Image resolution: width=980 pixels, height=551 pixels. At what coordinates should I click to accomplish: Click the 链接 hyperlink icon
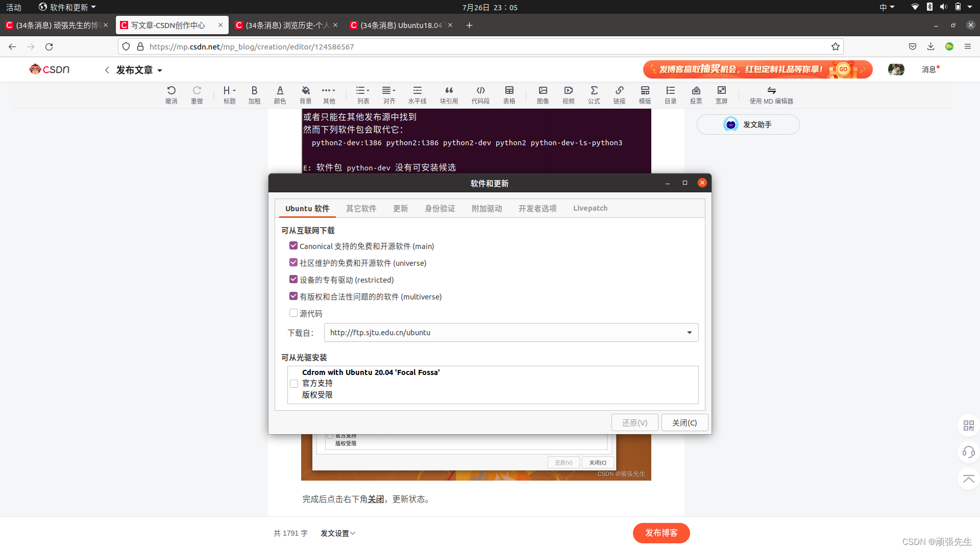[619, 95]
